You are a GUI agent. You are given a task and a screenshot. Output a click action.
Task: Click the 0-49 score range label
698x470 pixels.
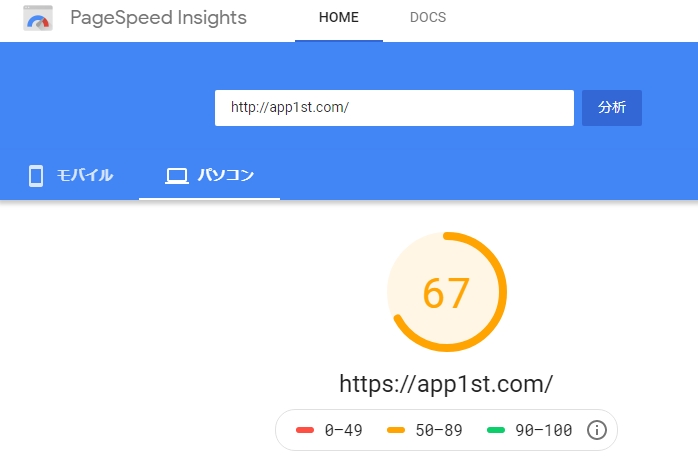pos(344,430)
